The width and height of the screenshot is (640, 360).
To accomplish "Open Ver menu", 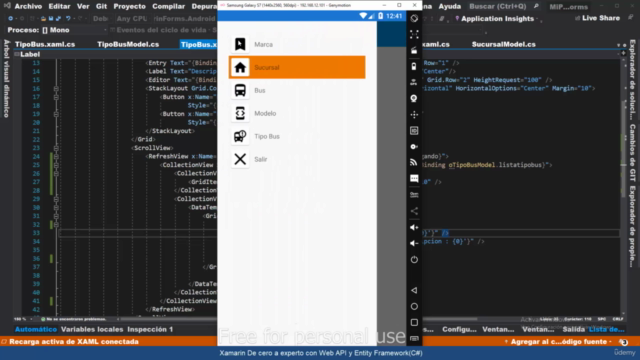I will [83, 6].
